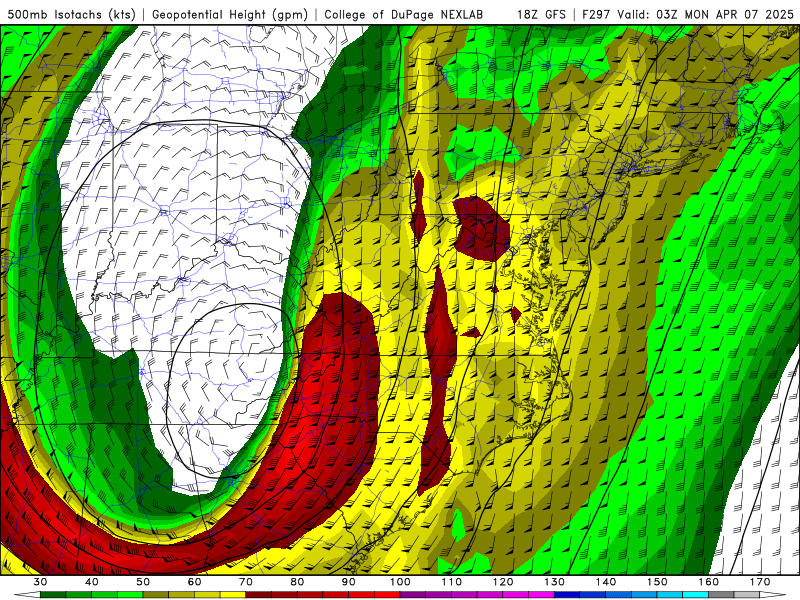Click the 110 label on the legend
Screen dimensions: 800x600
coord(452,582)
